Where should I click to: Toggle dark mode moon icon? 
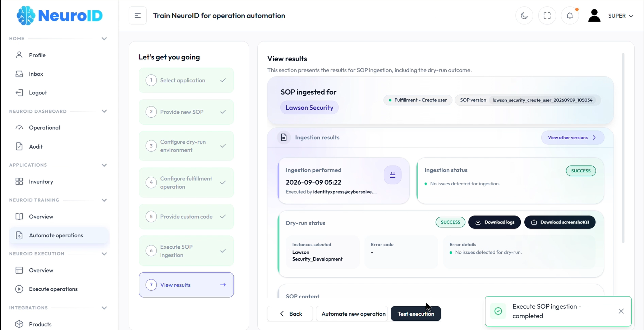524,16
